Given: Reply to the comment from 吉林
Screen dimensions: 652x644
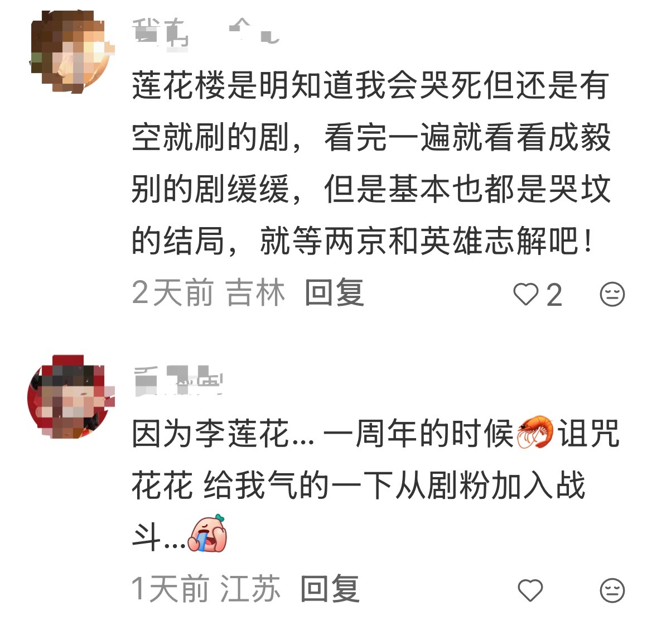Looking at the screenshot, I should pos(334,293).
